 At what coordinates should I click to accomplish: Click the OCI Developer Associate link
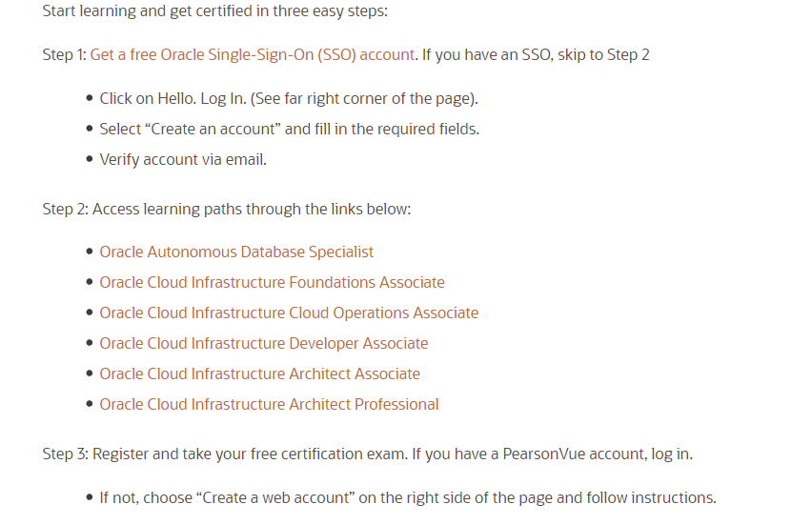click(264, 343)
